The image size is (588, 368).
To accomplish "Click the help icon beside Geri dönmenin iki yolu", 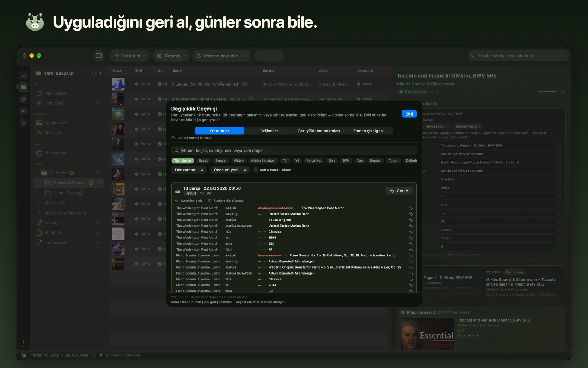I will click(173, 138).
